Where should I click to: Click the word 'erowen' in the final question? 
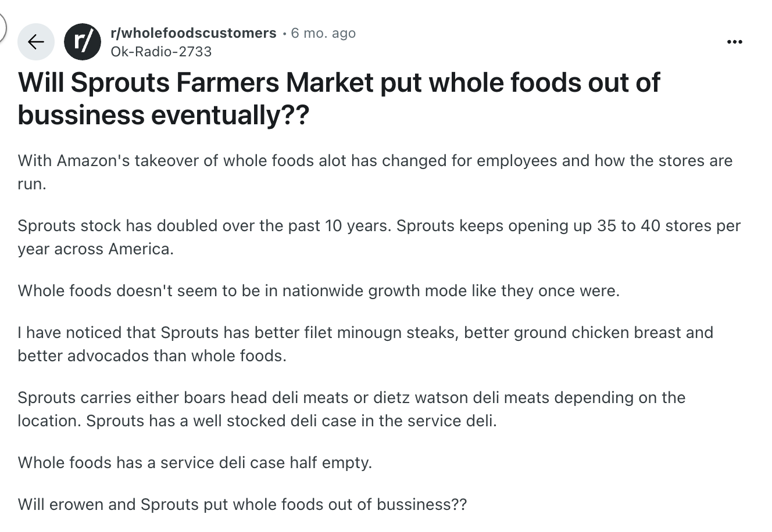[x=77, y=504]
